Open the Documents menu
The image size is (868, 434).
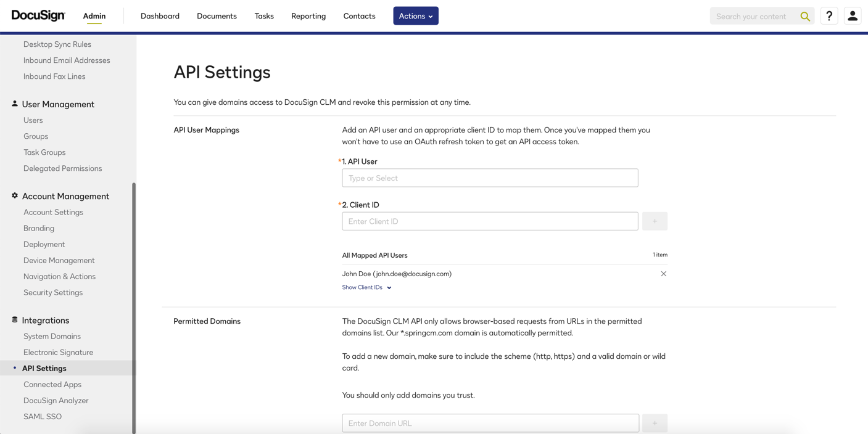coord(217,16)
